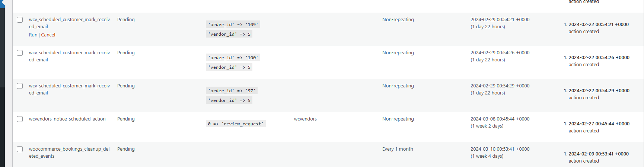The height and width of the screenshot is (167, 644).
Task: Click hook name for order 100 email action
Action: [x=69, y=56]
